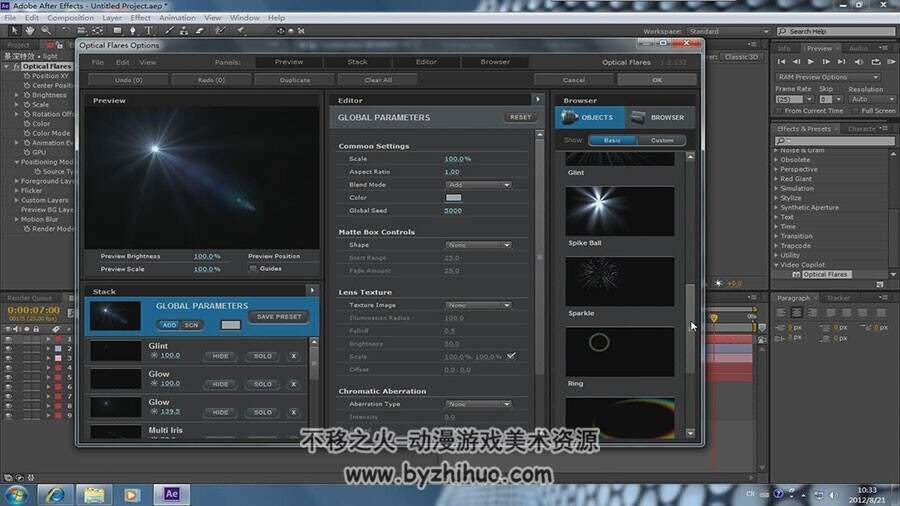Click the Cancel button
The width and height of the screenshot is (900, 506).
click(574, 80)
